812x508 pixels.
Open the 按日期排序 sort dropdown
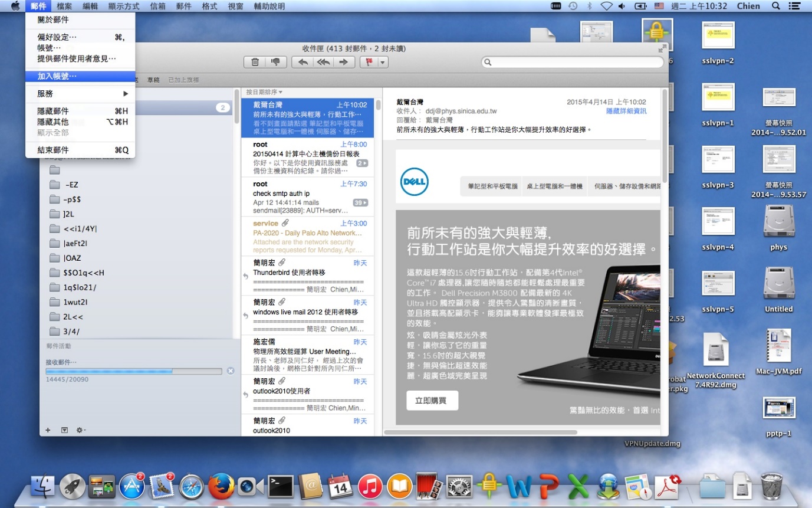264,92
